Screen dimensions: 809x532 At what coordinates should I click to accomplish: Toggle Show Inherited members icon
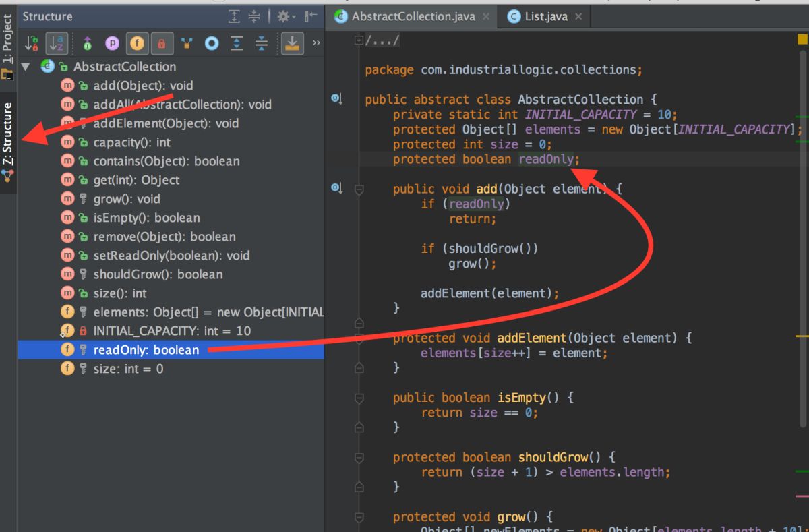[87, 44]
